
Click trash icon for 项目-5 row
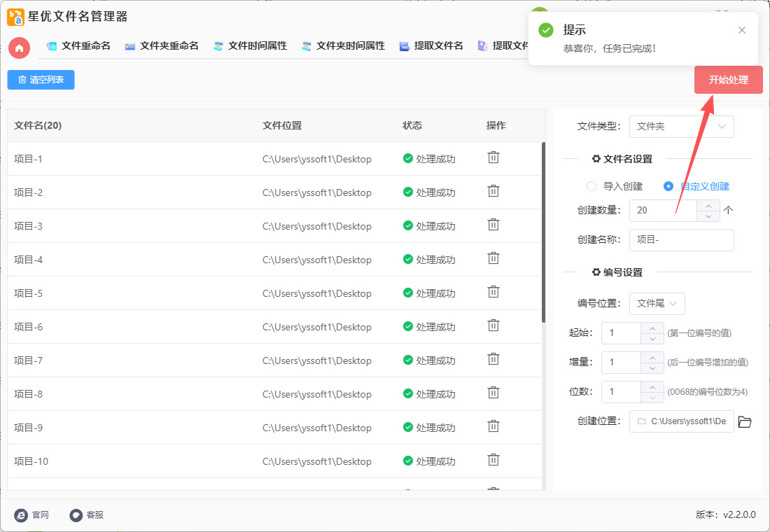[x=493, y=292]
